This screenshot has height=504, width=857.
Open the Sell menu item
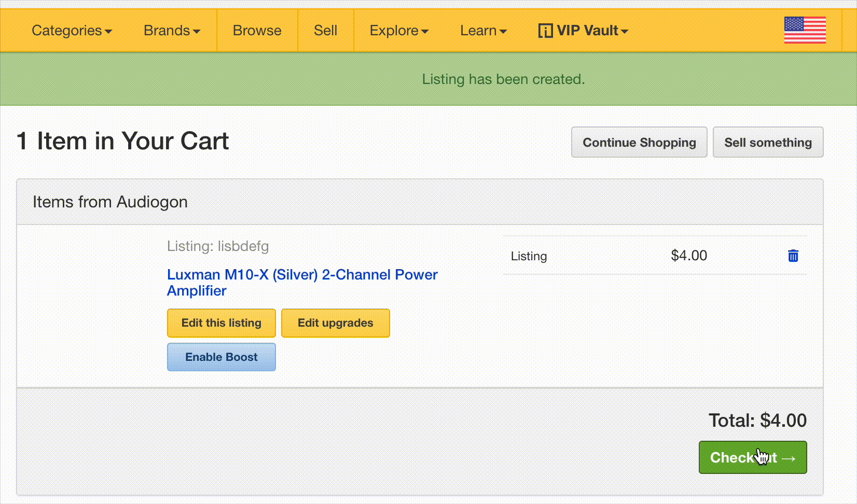click(326, 31)
